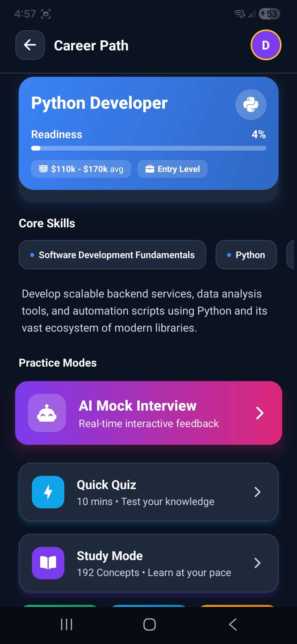Open the profile avatar marked D

pyautogui.click(x=266, y=45)
